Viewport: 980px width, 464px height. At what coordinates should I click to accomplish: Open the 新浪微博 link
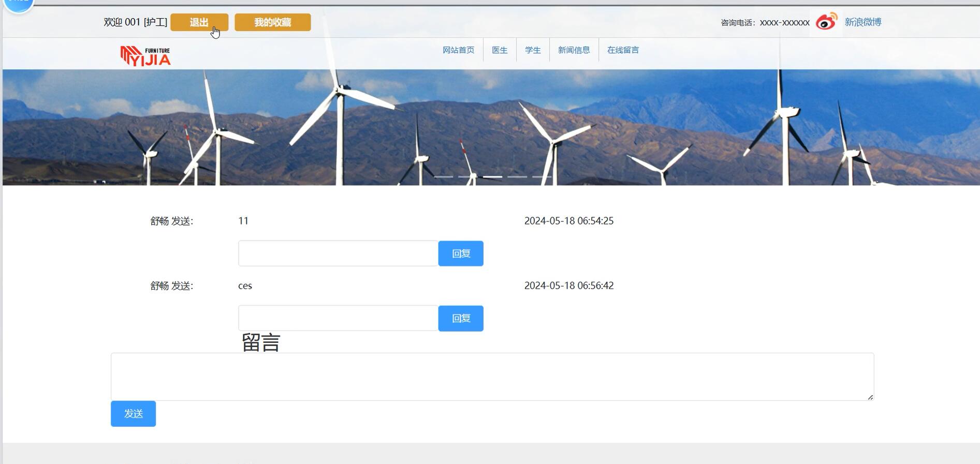[863, 22]
